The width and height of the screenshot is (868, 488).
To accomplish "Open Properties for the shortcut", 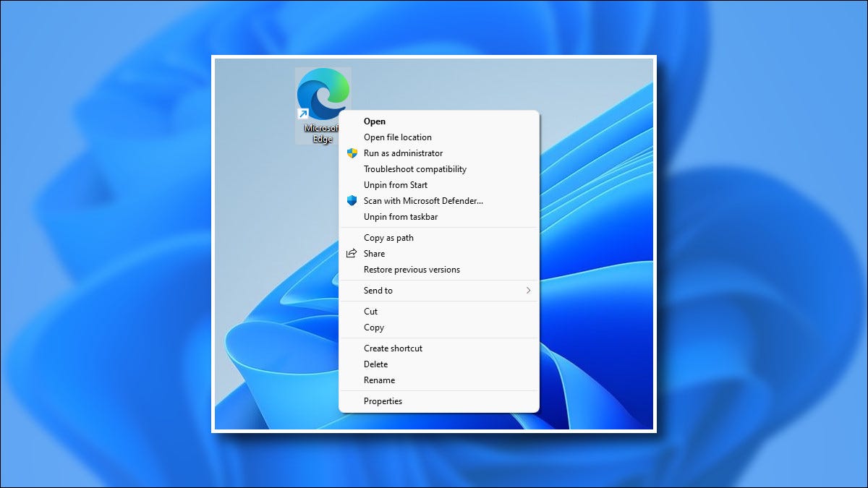I will click(x=383, y=401).
